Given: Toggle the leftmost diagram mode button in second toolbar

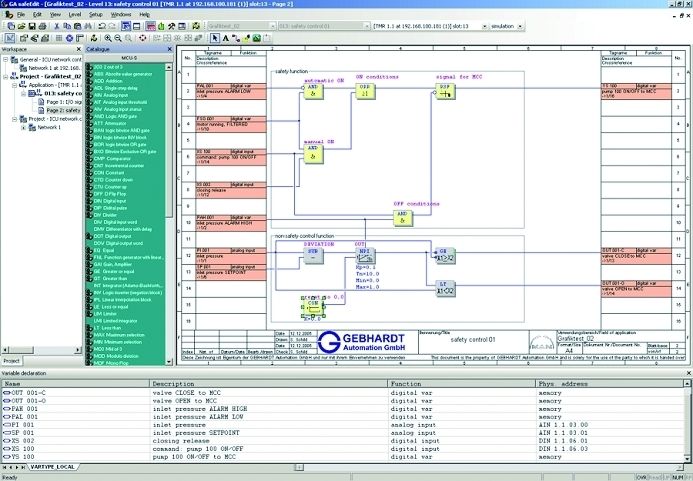Looking at the screenshot, I should (x=9, y=38).
